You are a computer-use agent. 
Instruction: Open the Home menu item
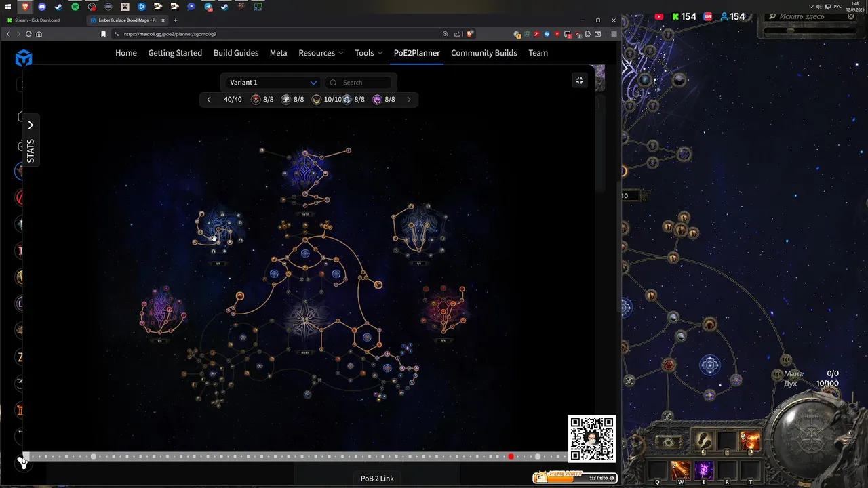(126, 53)
